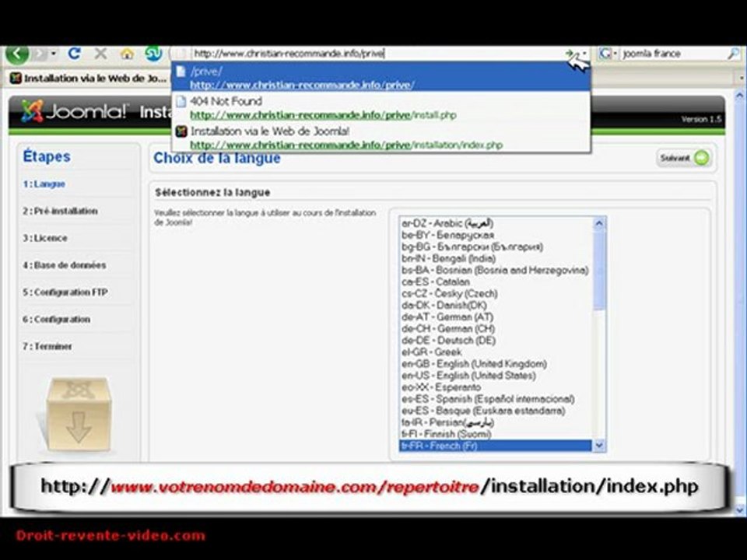Click the search box containing 'joomla france'
Viewport: 747px width, 560px height.
pos(672,54)
